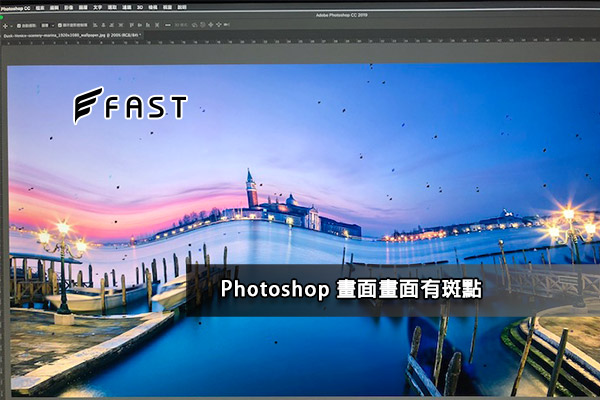Toggle the show transform controls checkbox
The width and height of the screenshot is (600, 400).
(60, 25)
